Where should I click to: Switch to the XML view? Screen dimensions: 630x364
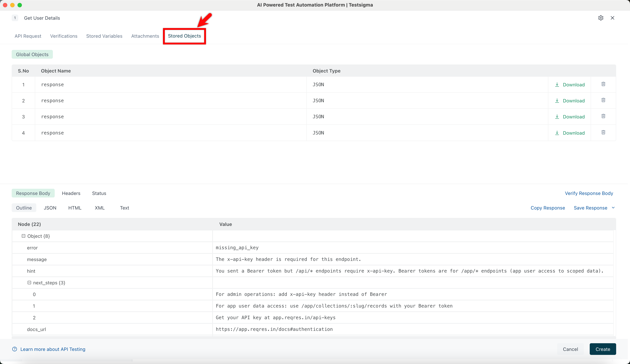click(x=100, y=208)
